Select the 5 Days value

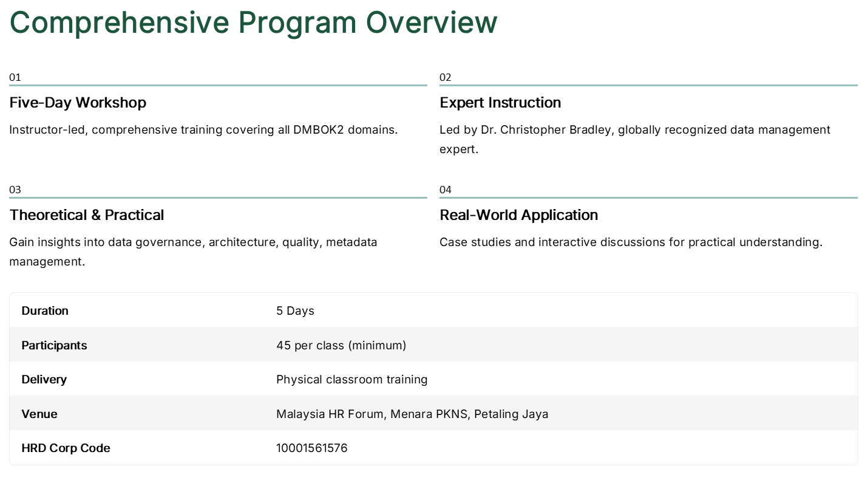295,310
